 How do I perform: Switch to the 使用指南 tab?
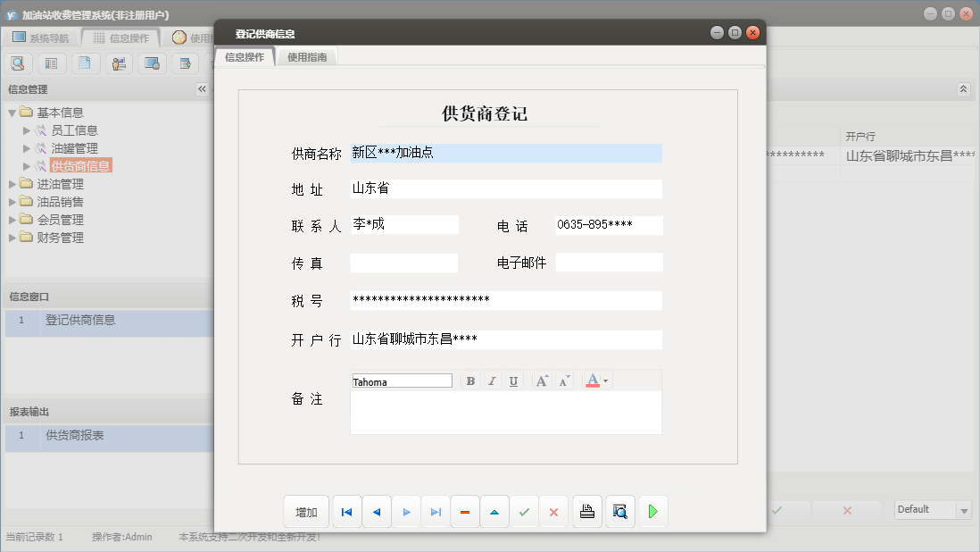307,55
